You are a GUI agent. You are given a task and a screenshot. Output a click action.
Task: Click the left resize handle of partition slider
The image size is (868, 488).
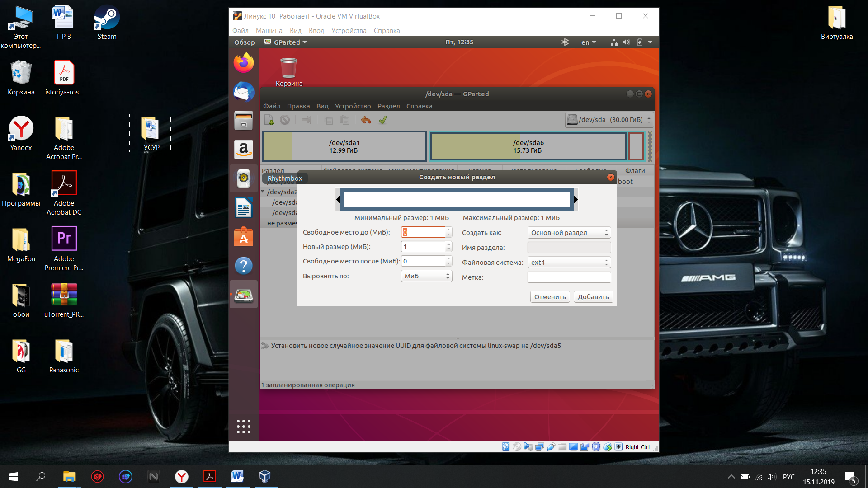(x=338, y=199)
